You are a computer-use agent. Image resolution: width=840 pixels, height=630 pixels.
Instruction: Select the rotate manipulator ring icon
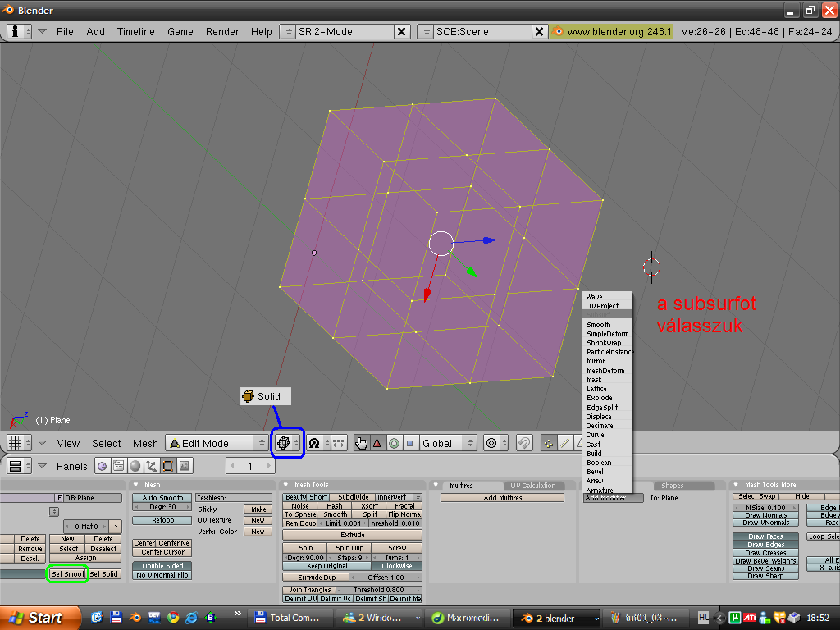394,443
